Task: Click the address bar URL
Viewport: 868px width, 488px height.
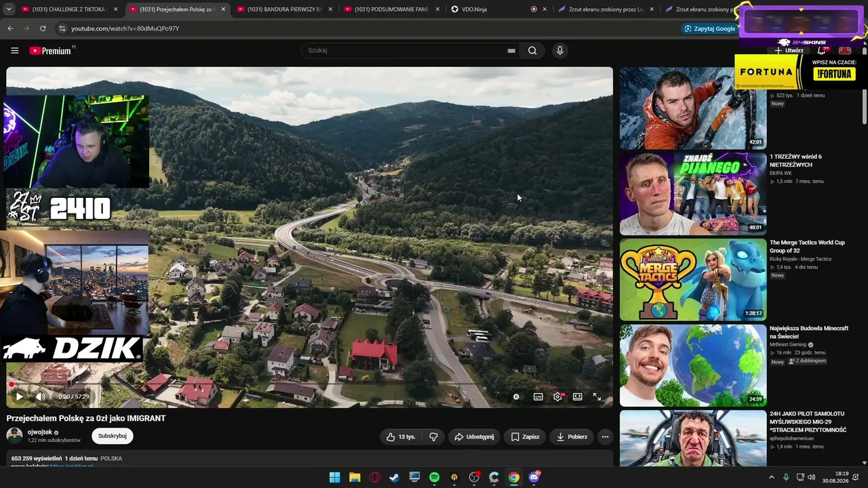Action: pos(125,28)
